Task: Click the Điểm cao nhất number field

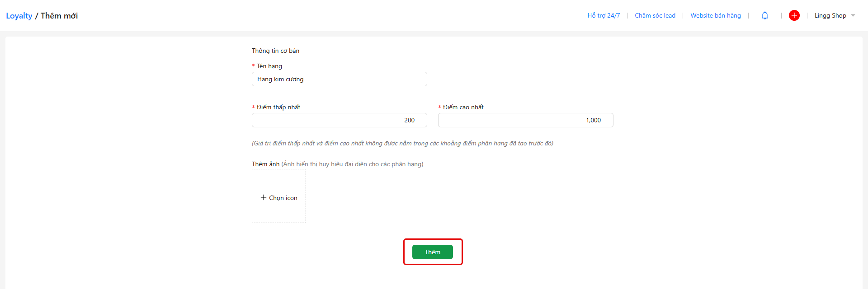Action: 525,120
